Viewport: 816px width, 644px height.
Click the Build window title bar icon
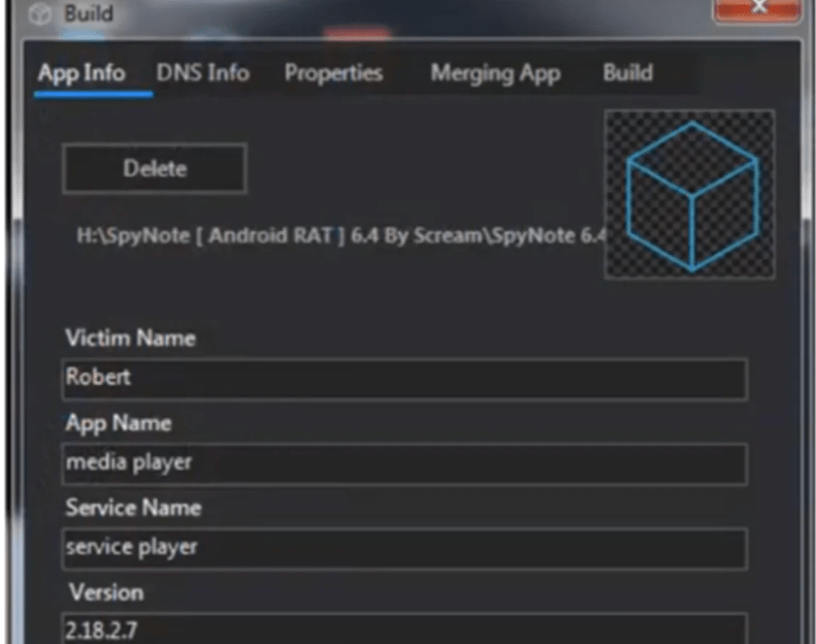coord(40,14)
